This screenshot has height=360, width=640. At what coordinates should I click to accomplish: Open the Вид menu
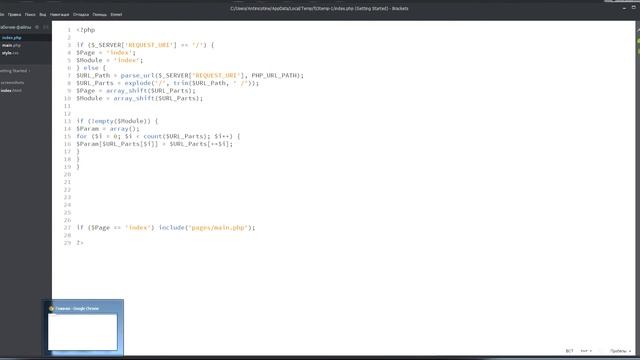pyautogui.click(x=42, y=14)
